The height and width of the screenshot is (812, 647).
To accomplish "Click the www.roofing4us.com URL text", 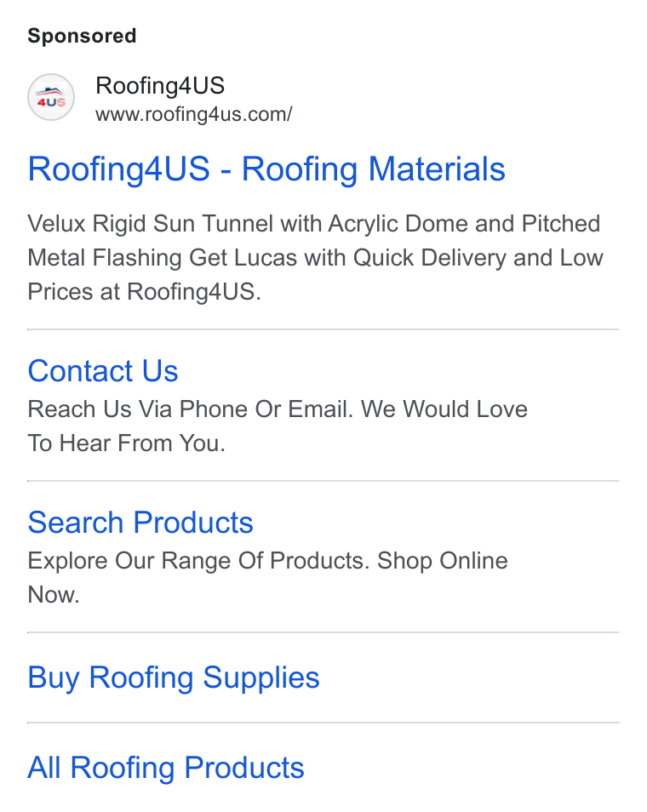I will 194,114.
